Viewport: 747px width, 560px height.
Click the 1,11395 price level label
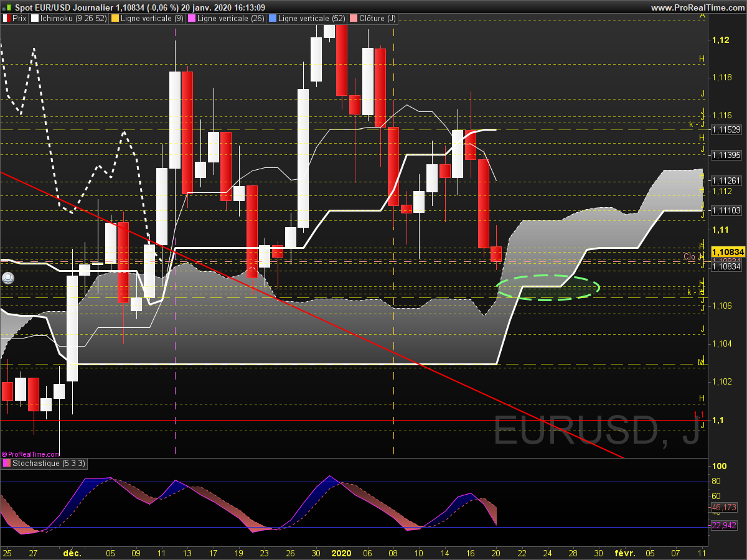(x=726, y=154)
